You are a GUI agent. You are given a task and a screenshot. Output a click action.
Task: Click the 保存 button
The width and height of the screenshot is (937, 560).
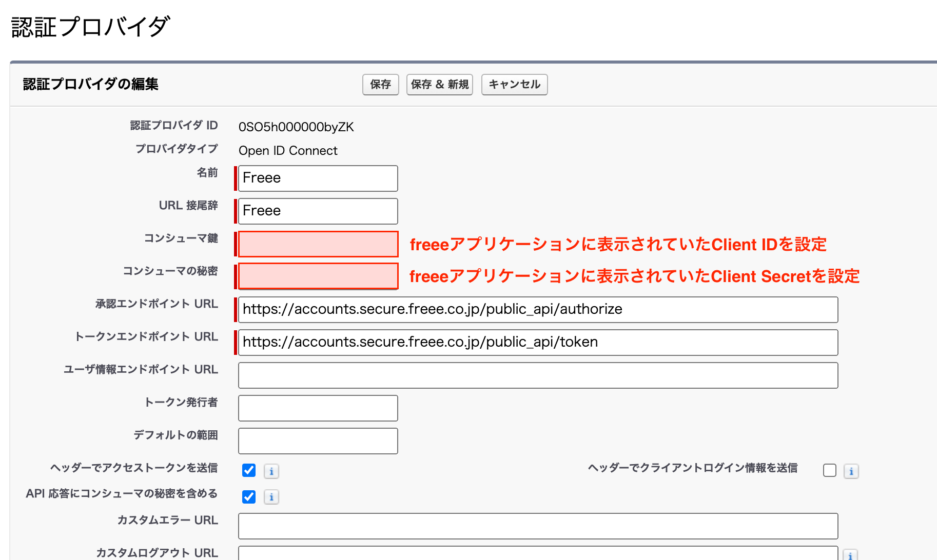tap(380, 85)
